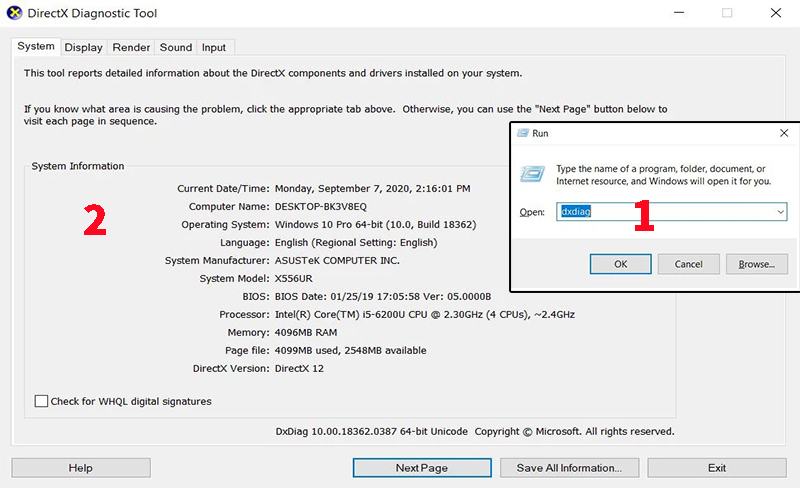Click the English Regional Setting language value
Image resolution: width=800 pixels, height=500 pixels.
coord(356,243)
